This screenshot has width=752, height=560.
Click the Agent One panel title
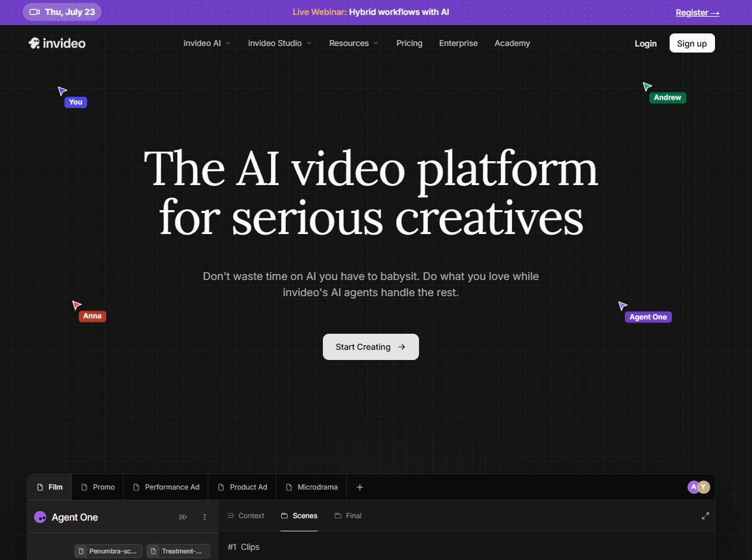click(x=75, y=517)
